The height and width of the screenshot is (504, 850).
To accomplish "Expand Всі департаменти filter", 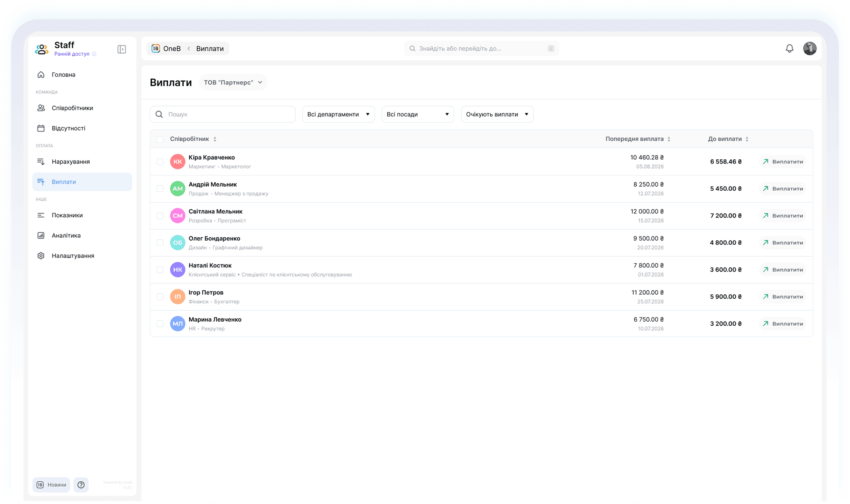I will pos(338,114).
